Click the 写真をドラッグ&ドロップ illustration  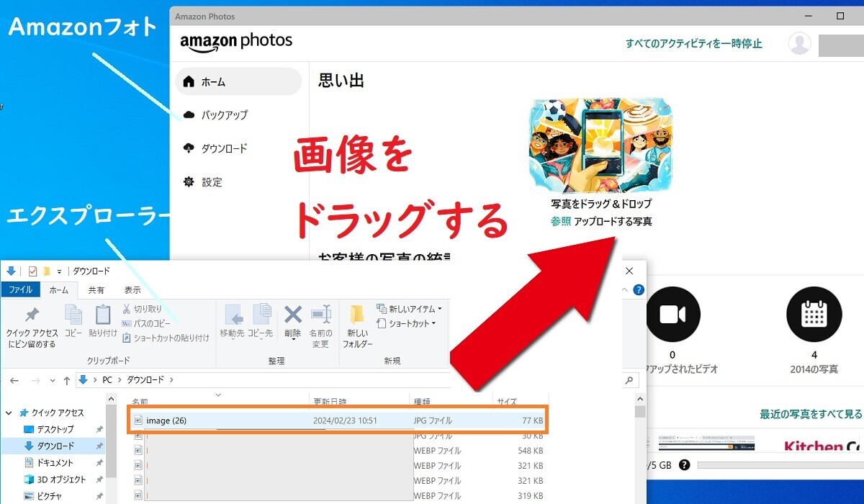point(600,145)
